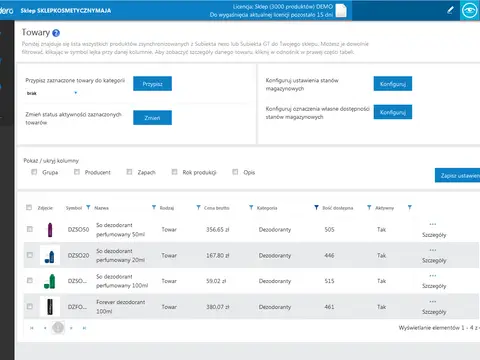Click Konfiguruj for oznaczenia własne dostępności
Image resolution: width=480 pixels, height=360 pixels.
pyautogui.click(x=393, y=112)
